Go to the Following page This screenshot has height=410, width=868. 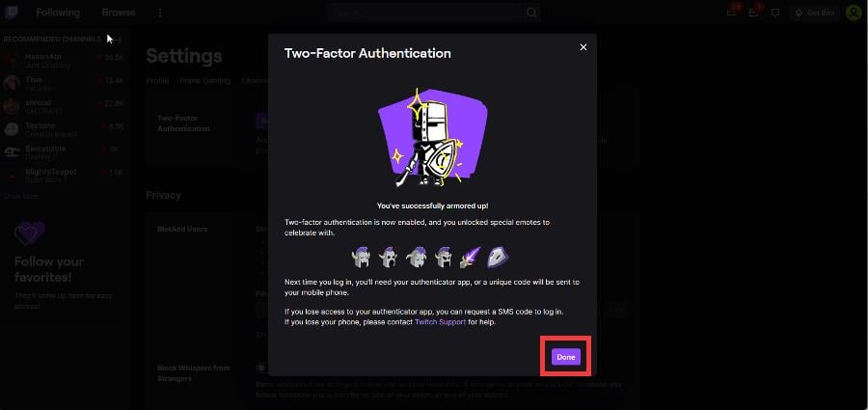click(58, 13)
